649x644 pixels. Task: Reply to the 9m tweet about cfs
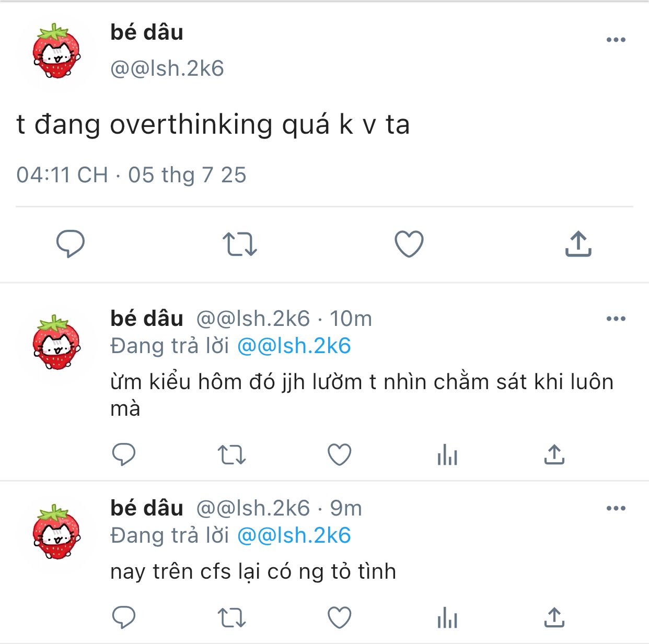124,618
